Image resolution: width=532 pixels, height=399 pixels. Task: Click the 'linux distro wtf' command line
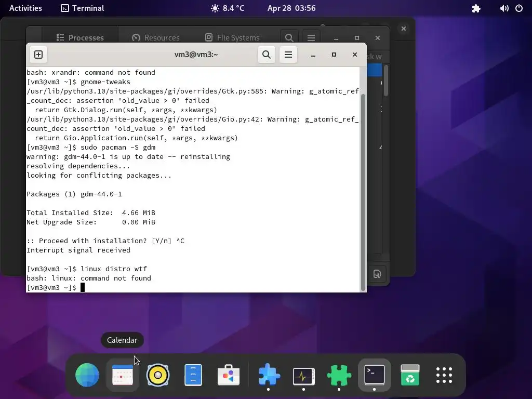(87, 269)
